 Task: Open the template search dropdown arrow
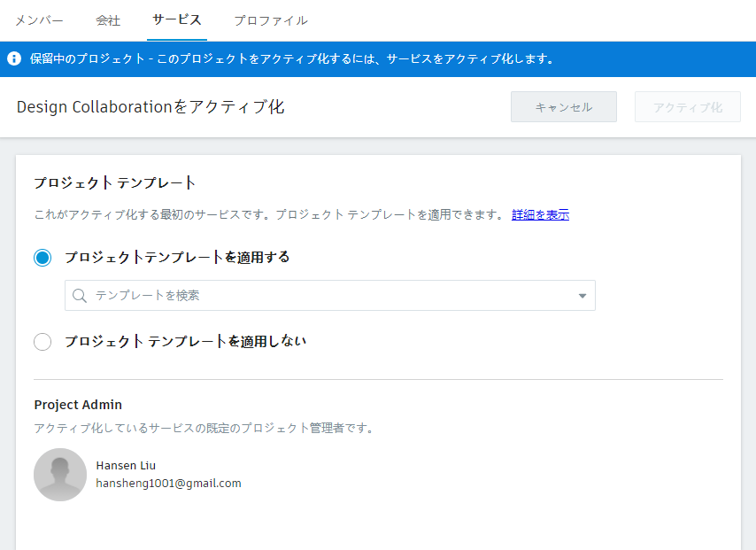point(582,295)
